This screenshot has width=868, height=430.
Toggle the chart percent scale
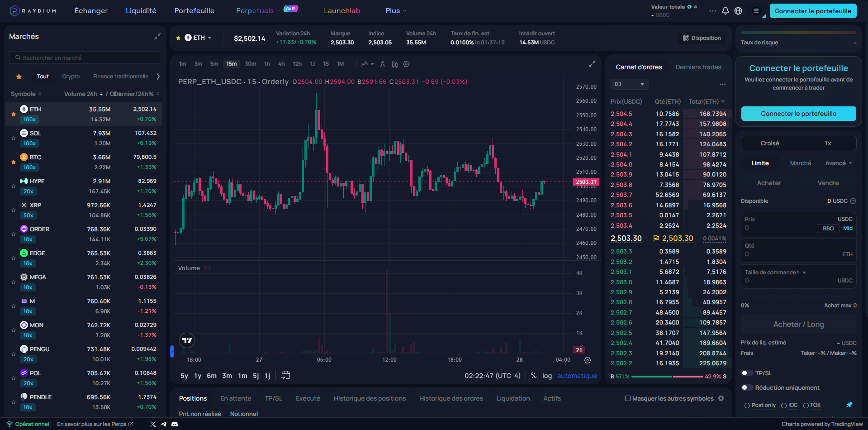click(534, 376)
